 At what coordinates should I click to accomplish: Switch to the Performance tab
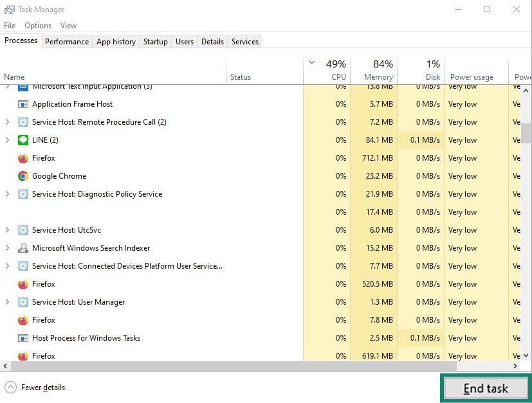click(66, 41)
